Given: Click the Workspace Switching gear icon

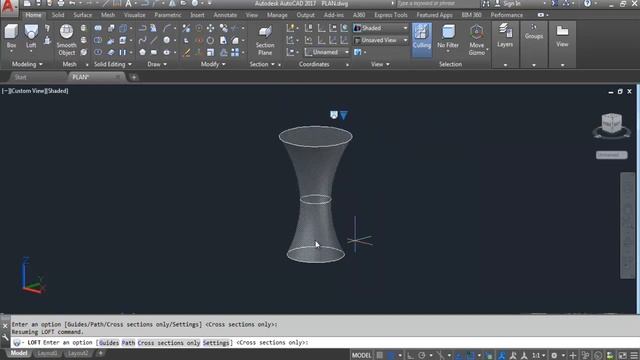Looking at the screenshot, I should 554,356.
